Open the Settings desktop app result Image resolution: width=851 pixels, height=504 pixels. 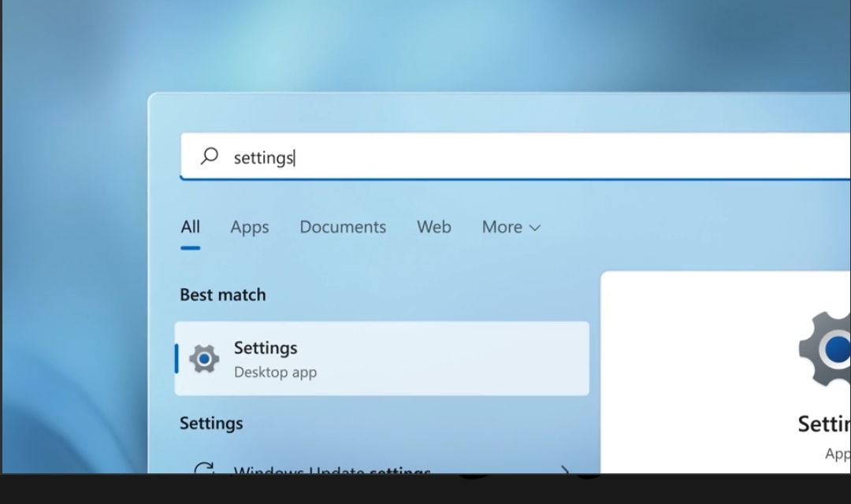pyautogui.click(x=382, y=358)
